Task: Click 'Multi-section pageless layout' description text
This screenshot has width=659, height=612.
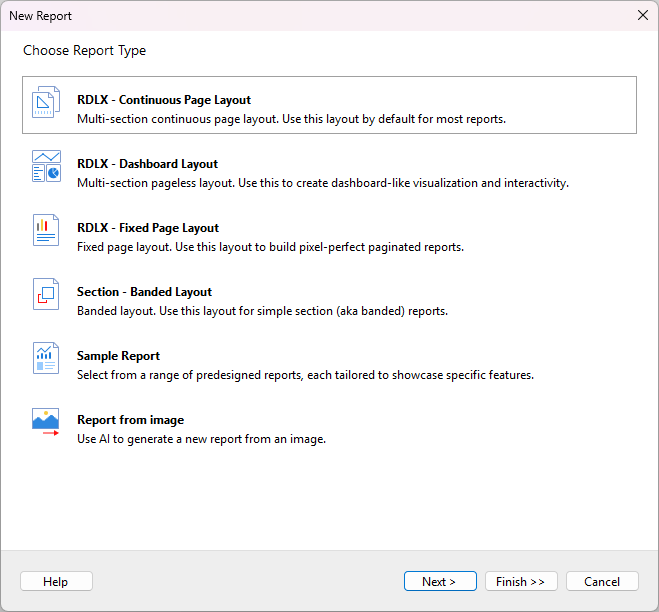Action: 323,183
